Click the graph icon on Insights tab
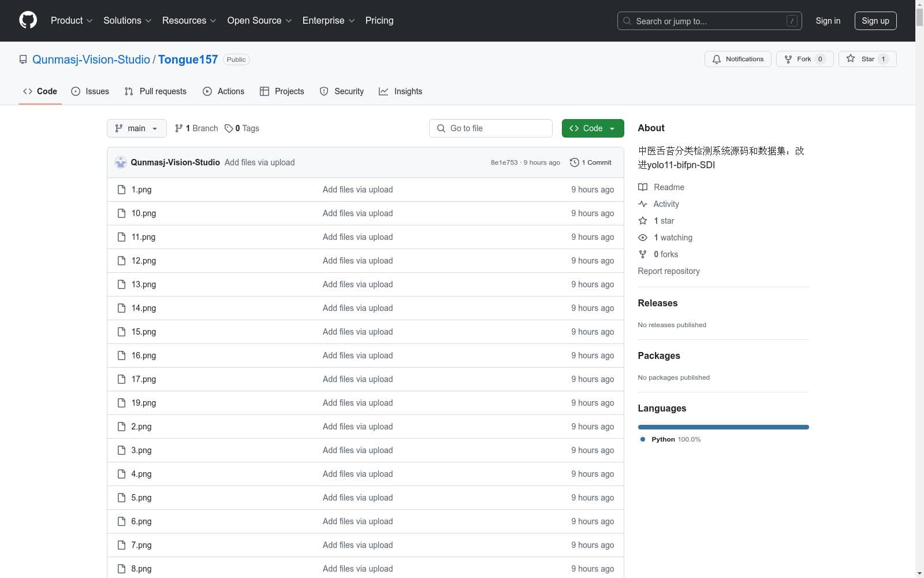Image resolution: width=924 pixels, height=578 pixels. [x=383, y=91]
